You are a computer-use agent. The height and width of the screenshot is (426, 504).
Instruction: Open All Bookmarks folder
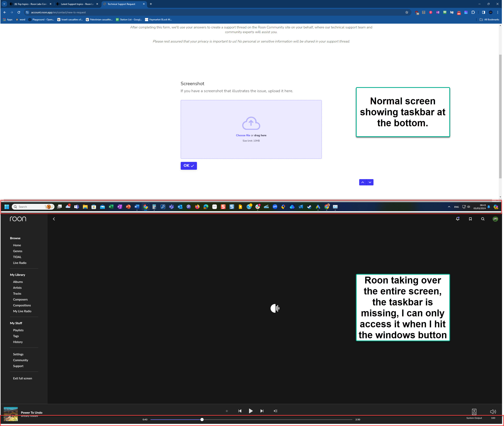[489, 20]
